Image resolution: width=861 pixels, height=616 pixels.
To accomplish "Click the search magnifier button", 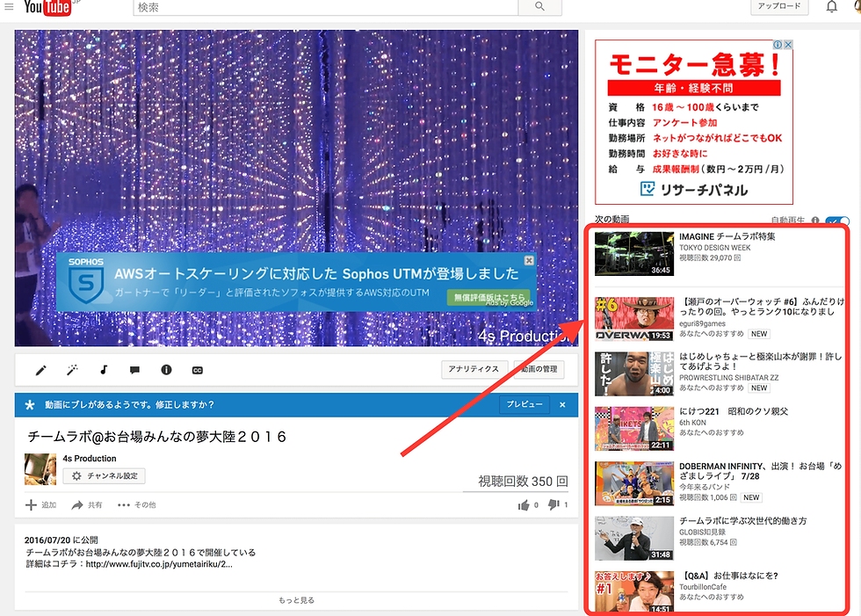I will click(x=539, y=6).
